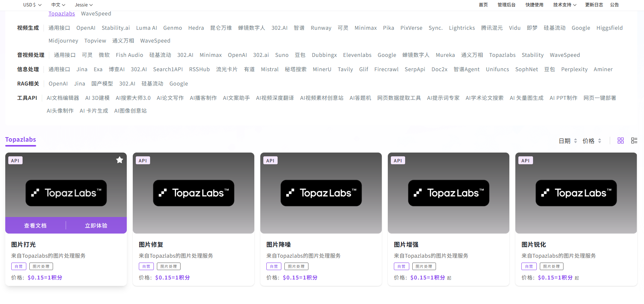The height and width of the screenshot is (304, 644).
Task: Open the 图片修复 TopazLabs thumbnail
Action: (x=193, y=193)
